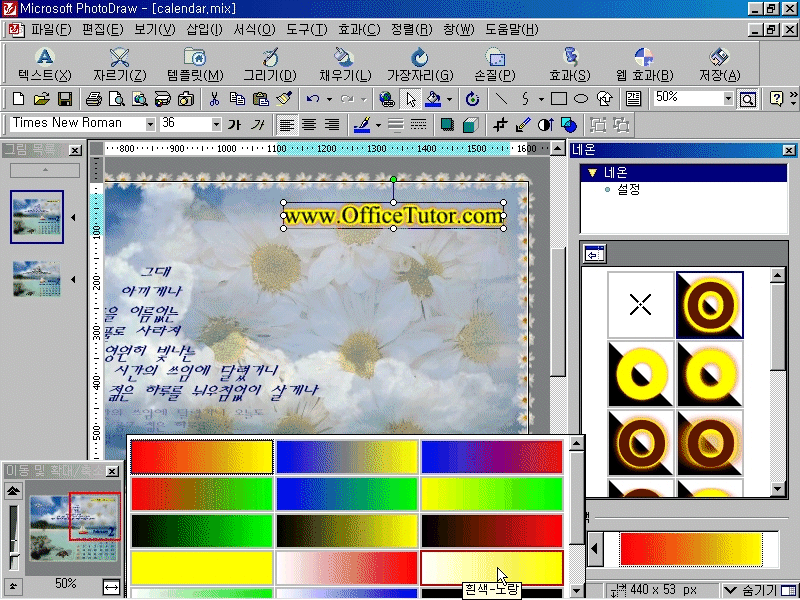800x600 pixels.
Task: Toggle bold 가 formatting
Action: [x=234, y=124]
